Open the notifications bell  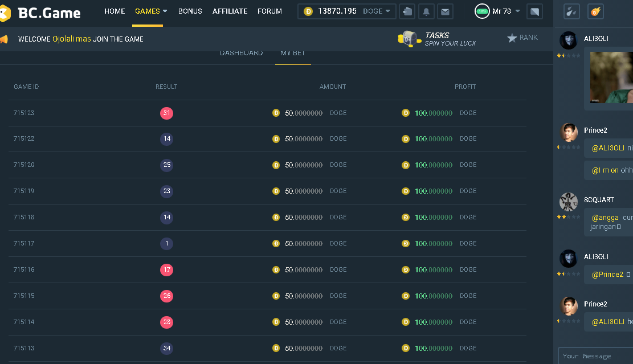pos(426,11)
